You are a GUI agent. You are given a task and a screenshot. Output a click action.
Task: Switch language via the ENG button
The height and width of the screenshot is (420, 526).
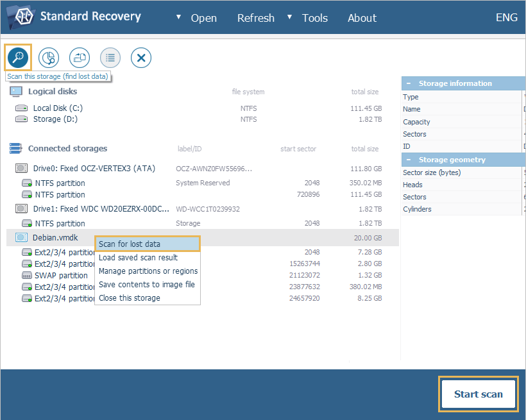(x=506, y=17)
